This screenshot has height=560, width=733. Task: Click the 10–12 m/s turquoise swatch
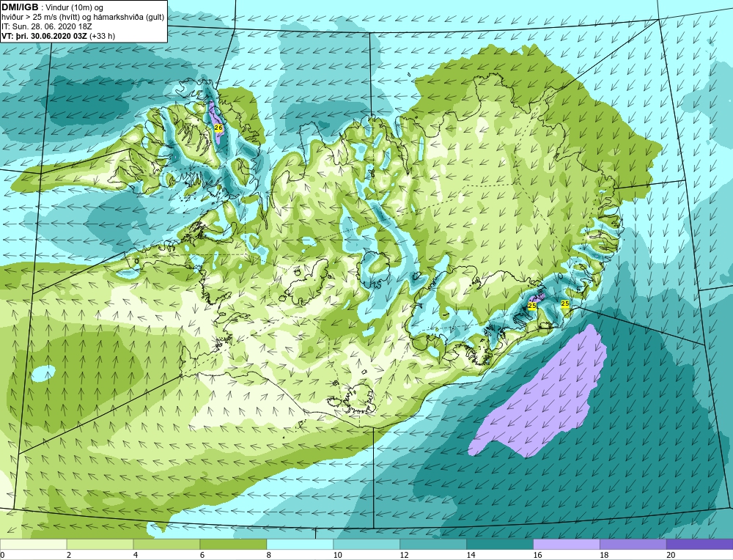click(366, 544)
